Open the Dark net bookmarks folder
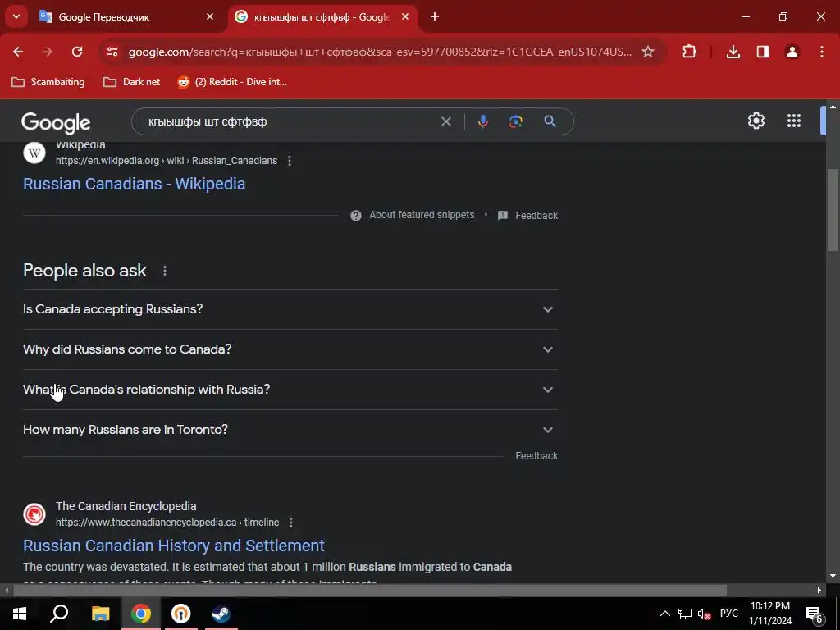This screenshot has height=630, width=840. 132,82
